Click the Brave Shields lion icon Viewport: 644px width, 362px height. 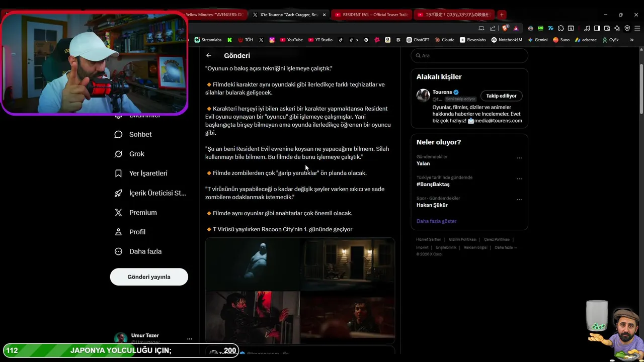click(x=505, y=28)
